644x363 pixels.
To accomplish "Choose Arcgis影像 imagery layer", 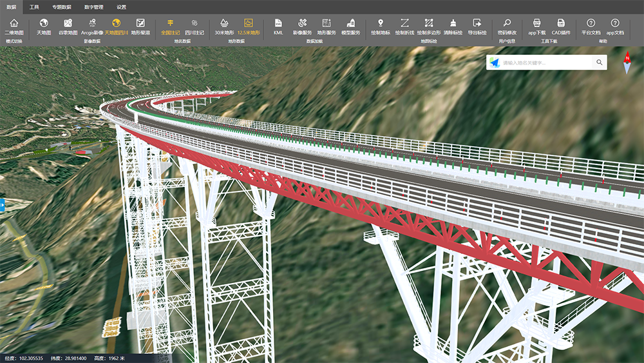I will coord(91,26).
